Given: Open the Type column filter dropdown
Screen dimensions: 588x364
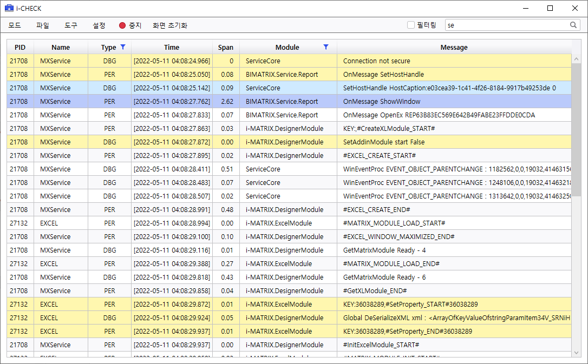Looking at the screenshot, I should tap(122, 48).
